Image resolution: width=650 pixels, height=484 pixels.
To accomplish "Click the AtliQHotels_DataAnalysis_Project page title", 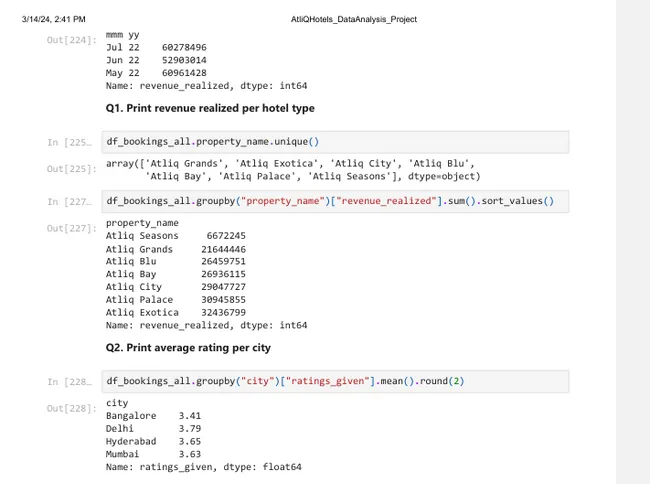I will 354,19.
